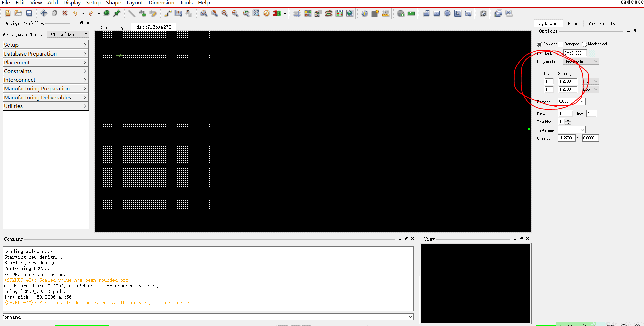Expand the Utilities workflow section
The width and height of the screenshot is (644, 326).
tap(45, 106)
